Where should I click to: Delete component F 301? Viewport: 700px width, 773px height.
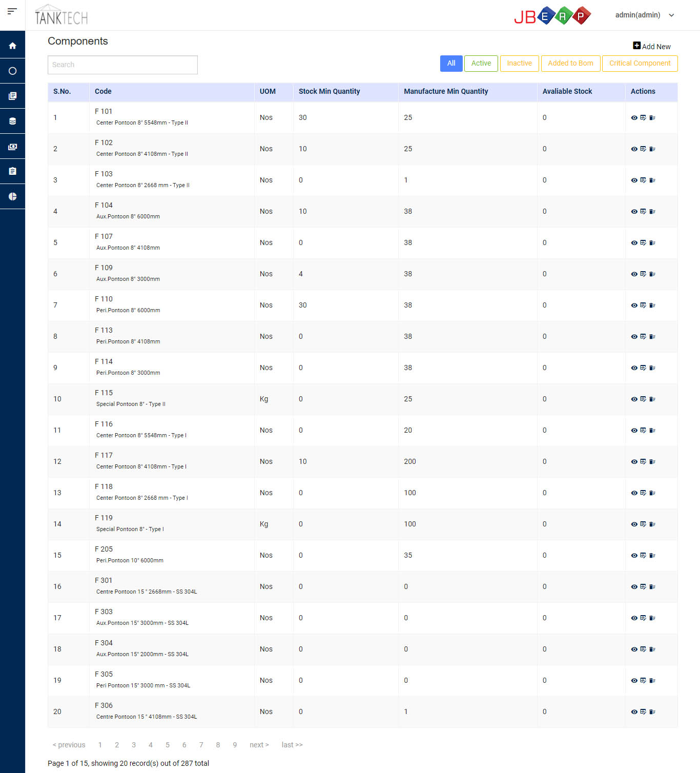(x=652, y=586)
